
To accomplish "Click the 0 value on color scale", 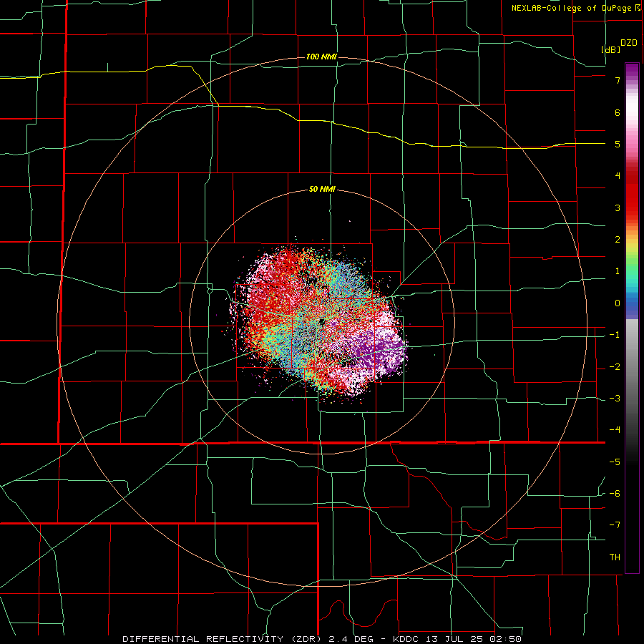I will click(x=618, y=303).
